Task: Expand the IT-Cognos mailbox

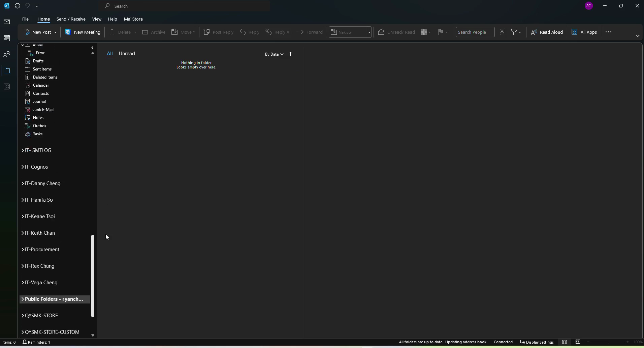Action: tap(23, 167)
